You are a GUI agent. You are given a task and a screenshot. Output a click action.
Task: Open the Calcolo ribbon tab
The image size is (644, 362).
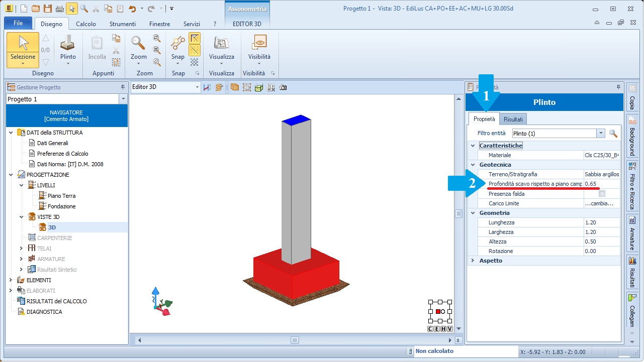(86, 24)
